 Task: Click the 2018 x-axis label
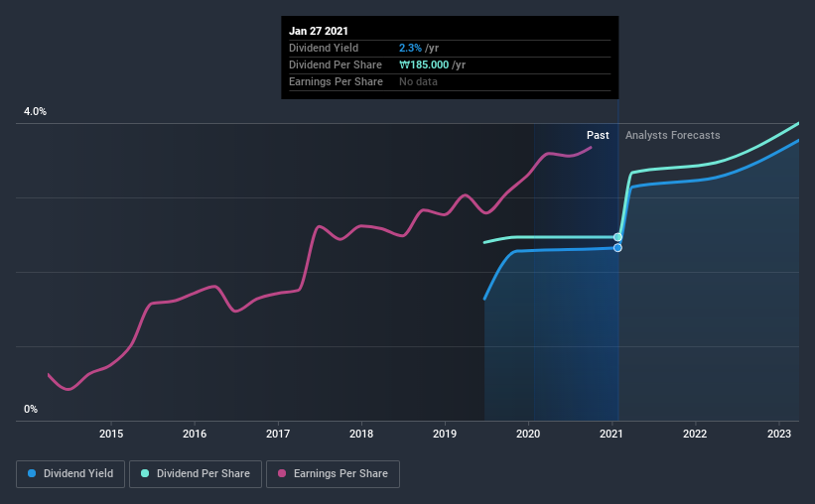pyautogui.click(x=361, y=434)
